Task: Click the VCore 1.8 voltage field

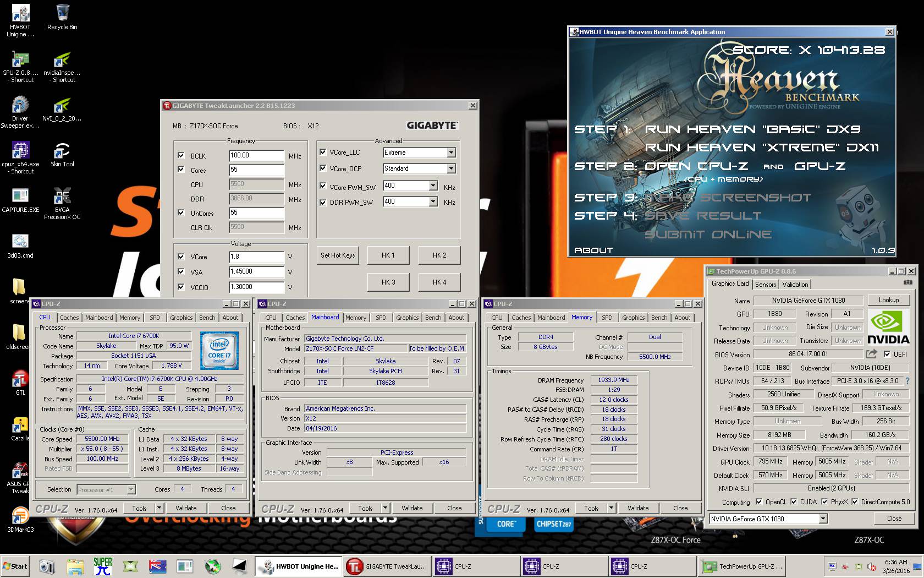Action: (256, 257)
